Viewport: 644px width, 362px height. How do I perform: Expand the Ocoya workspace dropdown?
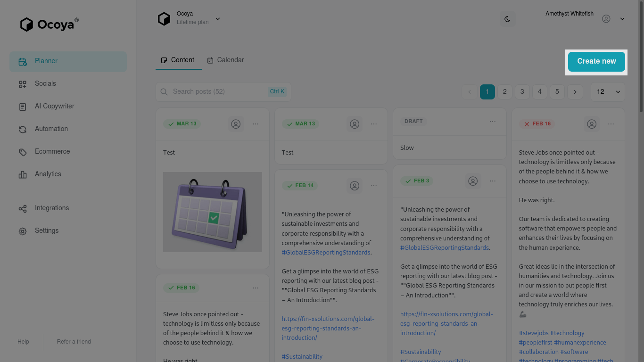pos(218,19)
